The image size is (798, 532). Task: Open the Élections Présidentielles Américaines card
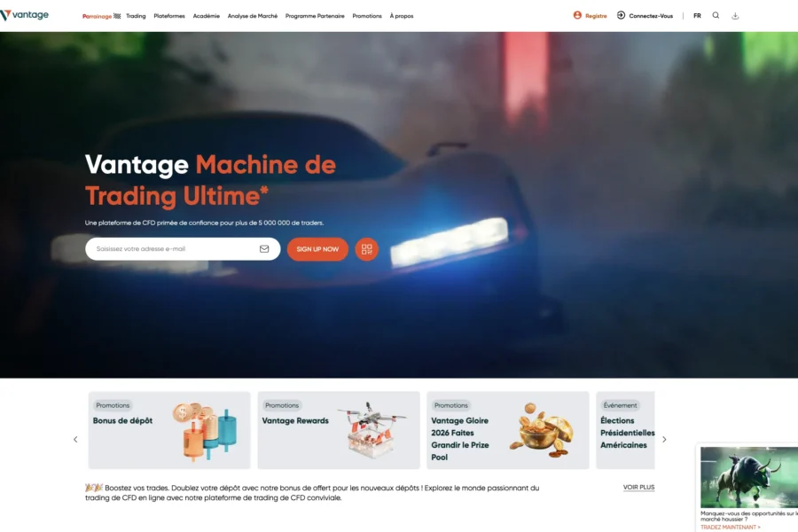pos(625,430)
